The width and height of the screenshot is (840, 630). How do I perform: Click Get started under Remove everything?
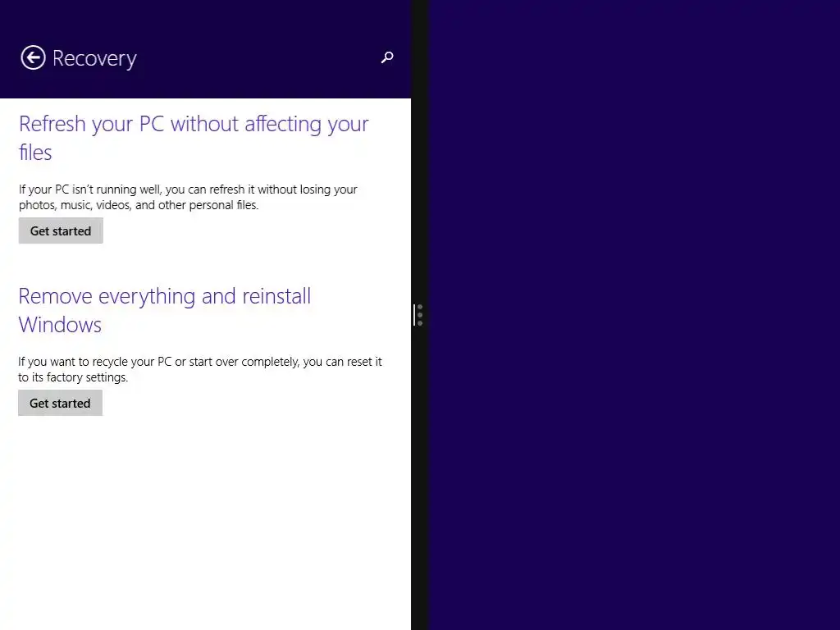point(60,404)
